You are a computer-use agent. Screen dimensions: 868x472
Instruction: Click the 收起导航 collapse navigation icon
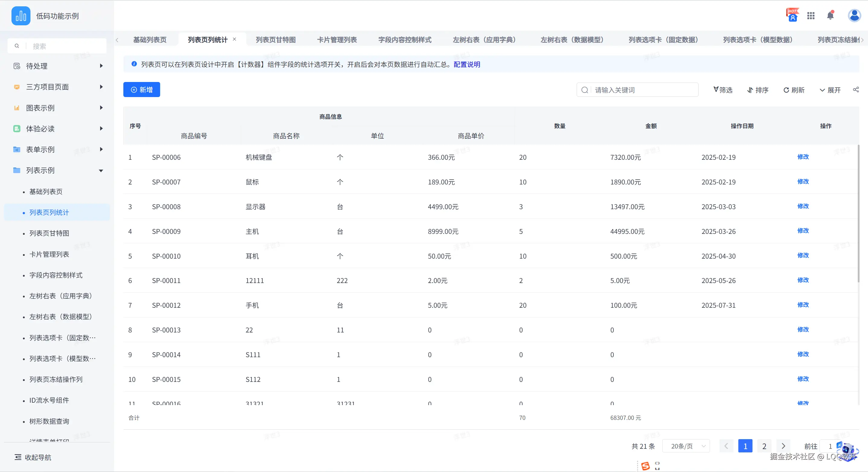[x=18, y=457]
